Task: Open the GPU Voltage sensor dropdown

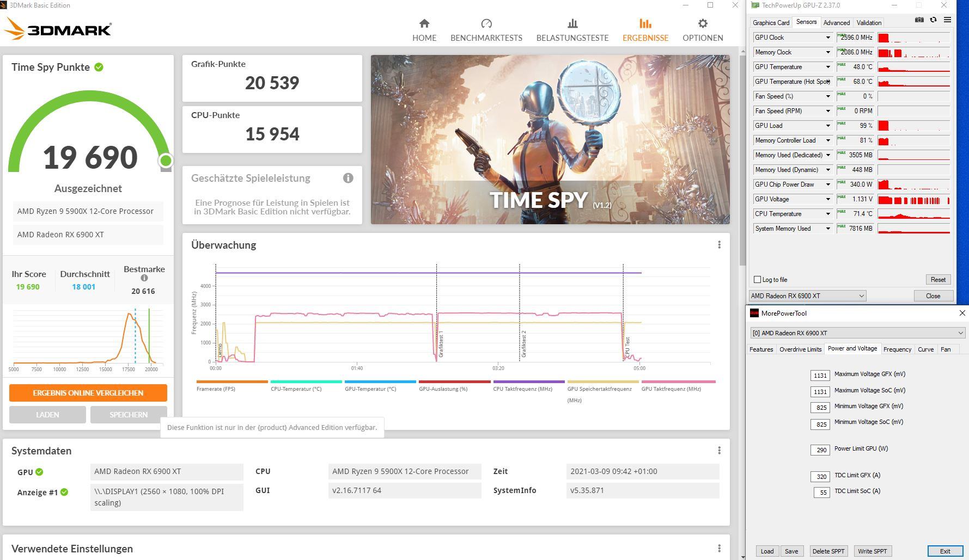Action: 828,199
